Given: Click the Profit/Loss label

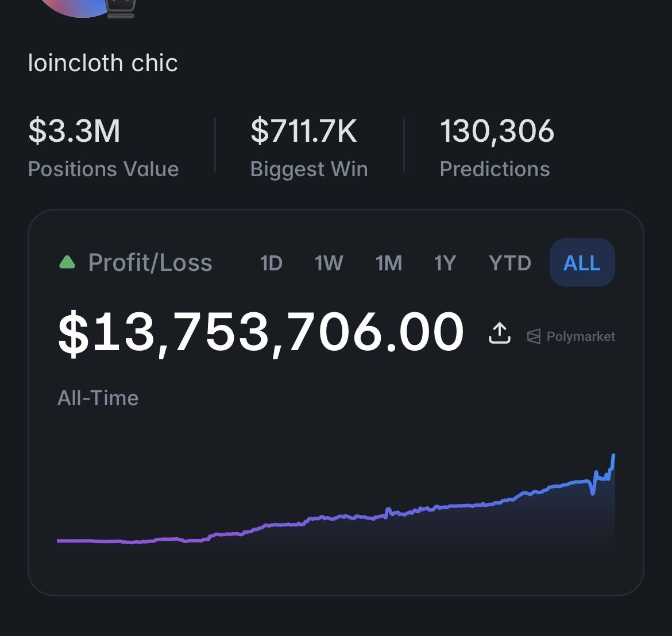Looking at the screenshot, I should click(x=150, y=262).
